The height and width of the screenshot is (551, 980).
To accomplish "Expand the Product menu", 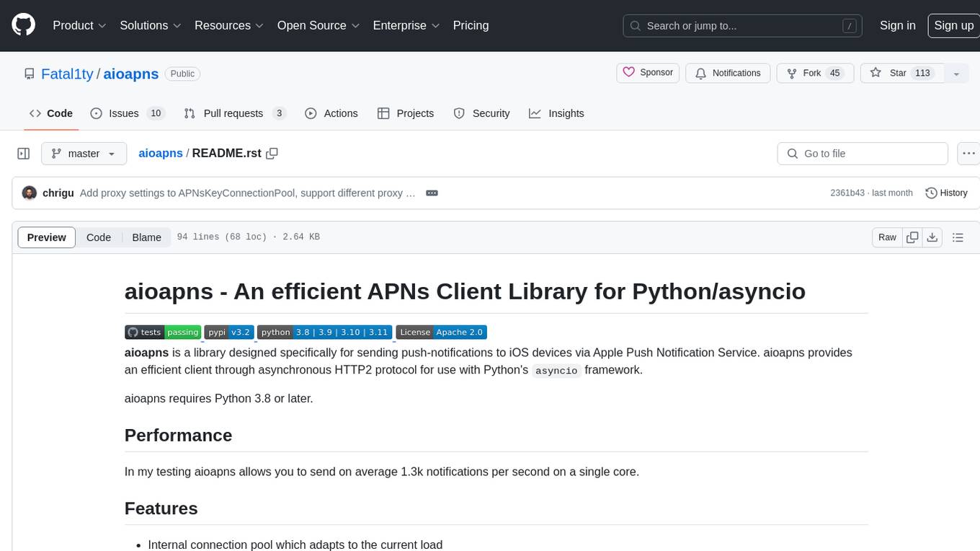I will click(x=79, y=25).
